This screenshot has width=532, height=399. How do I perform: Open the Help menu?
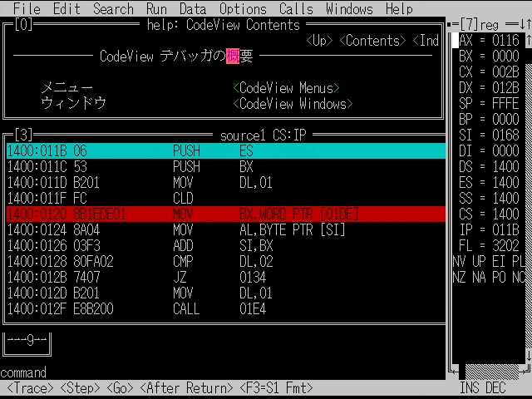[x=399, y=8]
